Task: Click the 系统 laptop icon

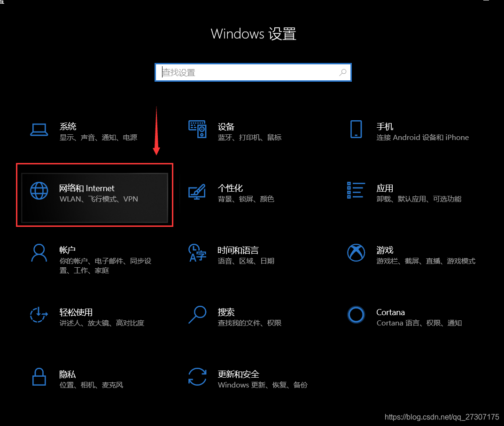Action: [39, 130]
